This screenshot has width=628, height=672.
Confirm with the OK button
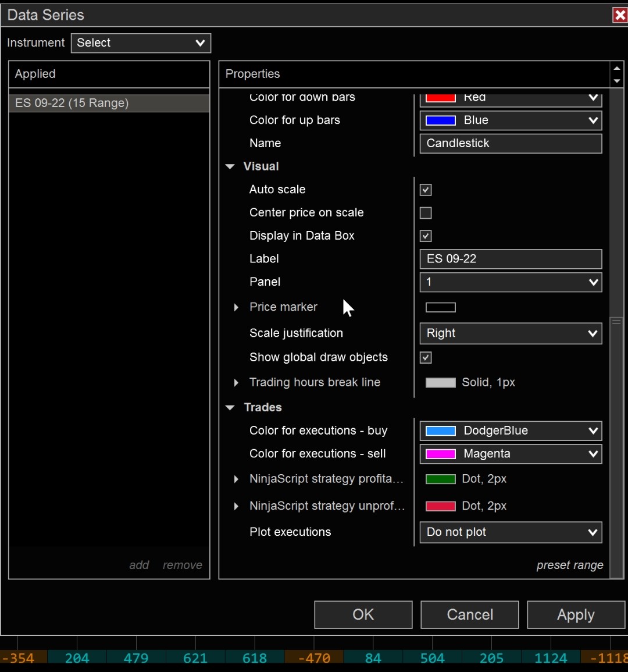coord(363,614)
